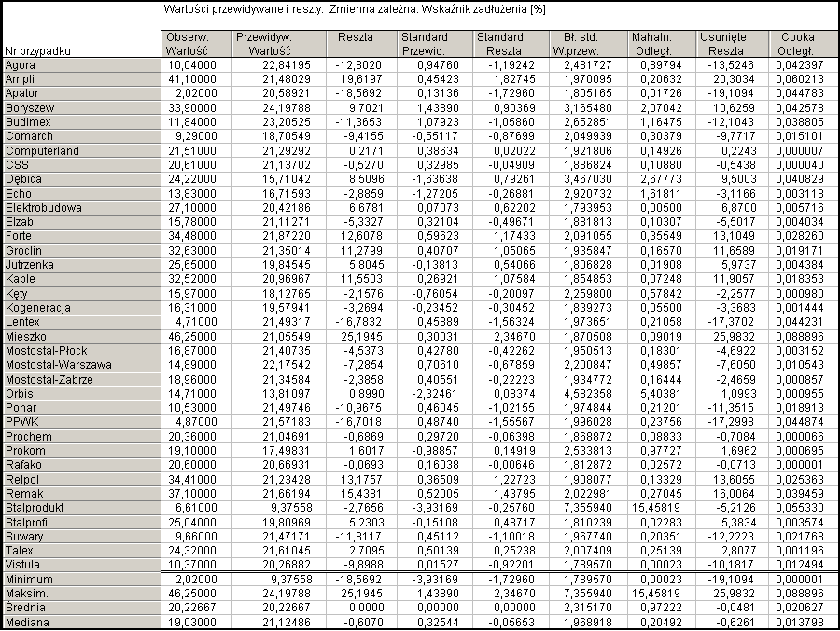The image size is (840, 631).
Task: Select the Vistula row header
Action: (81, 565)
